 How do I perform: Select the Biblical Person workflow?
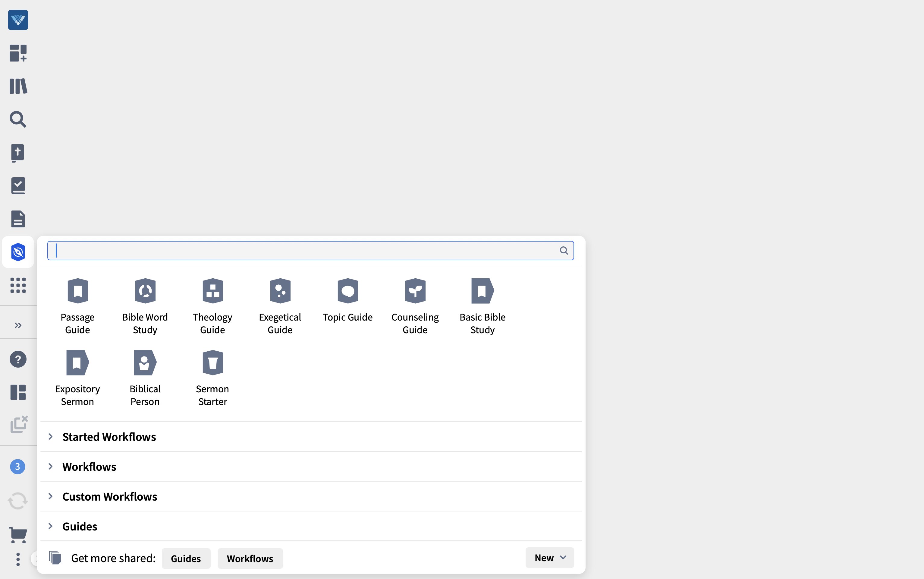145,377
